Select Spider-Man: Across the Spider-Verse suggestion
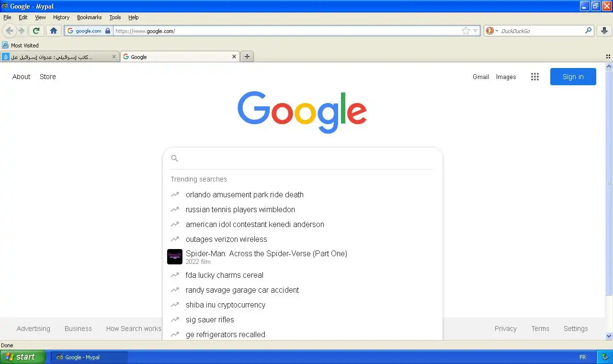 [x=302, y=257]
